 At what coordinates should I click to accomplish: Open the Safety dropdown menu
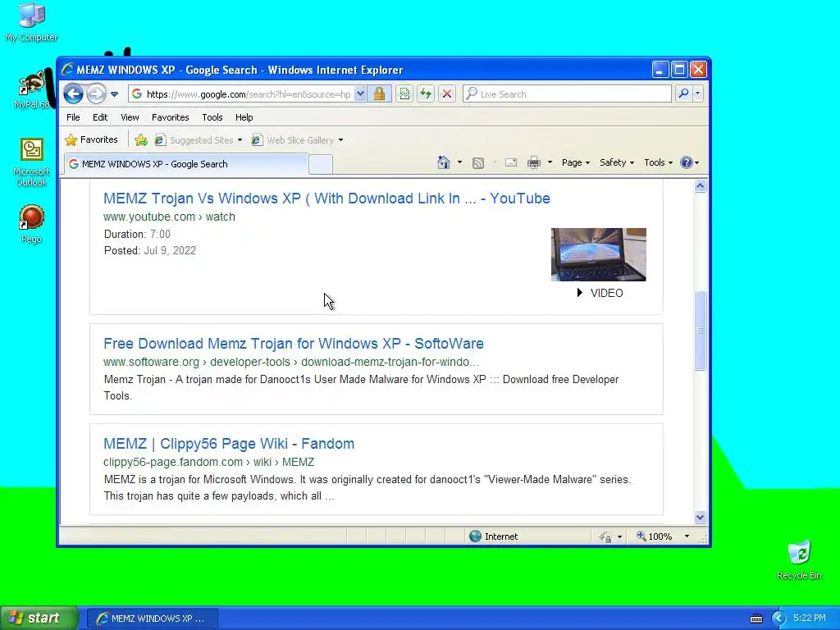[x=617, y=162]
